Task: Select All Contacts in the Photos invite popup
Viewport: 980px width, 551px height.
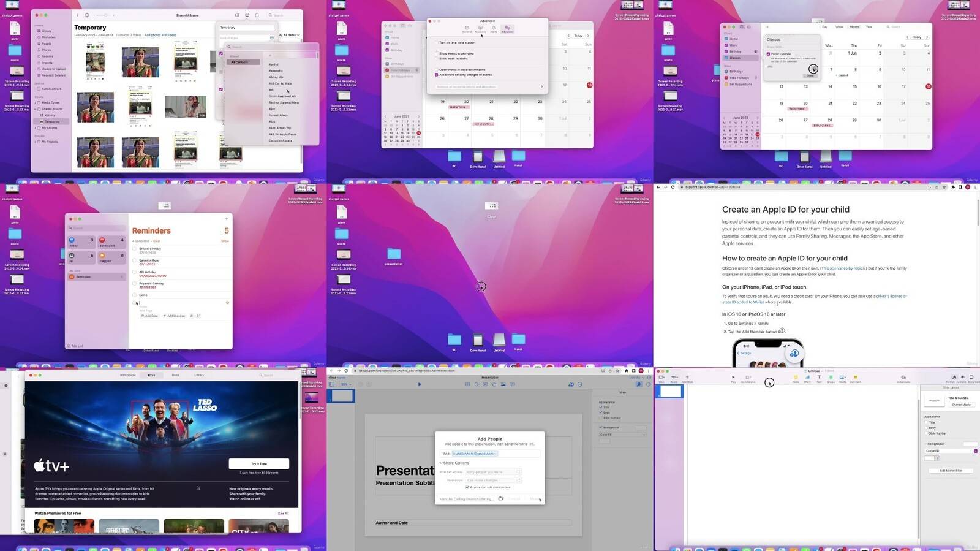Action: point(243,62)
